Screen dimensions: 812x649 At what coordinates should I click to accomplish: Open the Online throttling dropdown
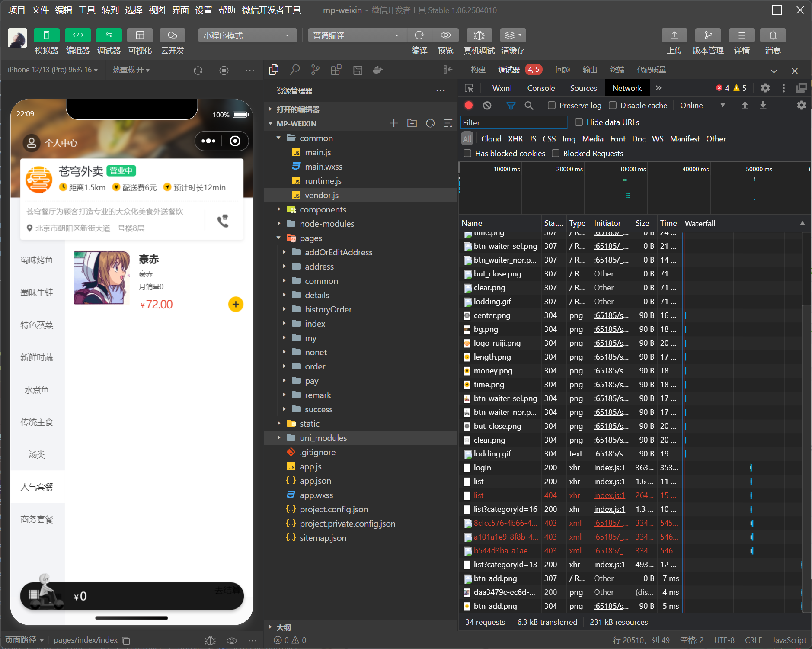[702, 106]
